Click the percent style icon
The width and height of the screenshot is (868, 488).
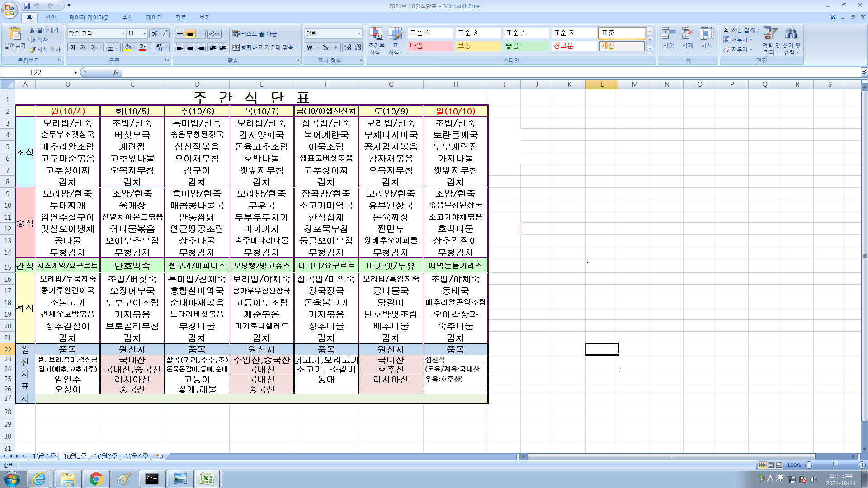(x=325, y=47)
